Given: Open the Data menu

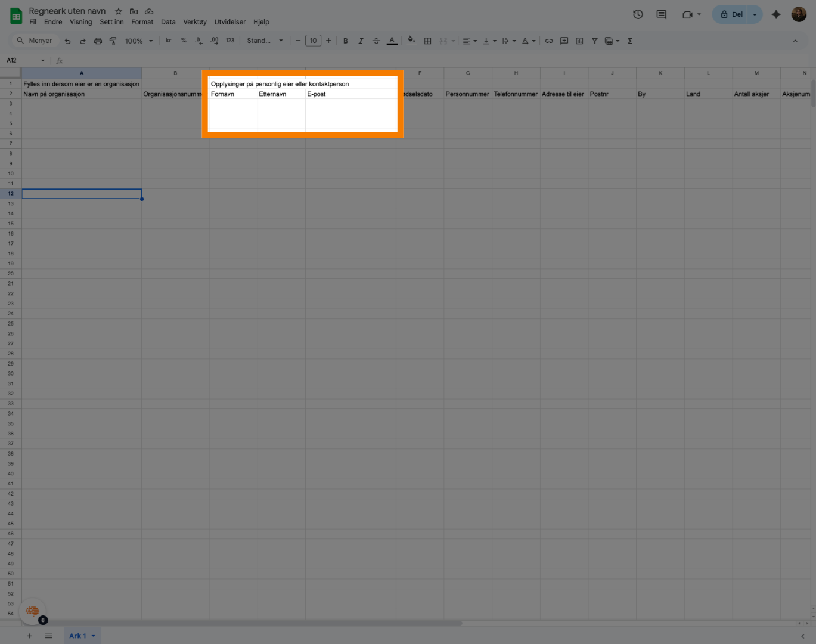Looking at the screenshot, I should pos(168,22).
